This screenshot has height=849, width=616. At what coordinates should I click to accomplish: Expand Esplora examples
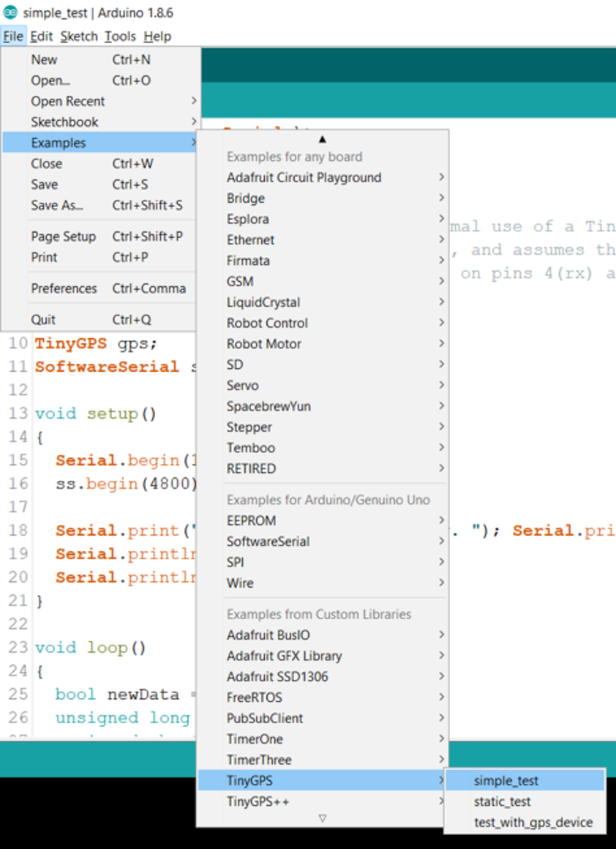coord(322,219)
